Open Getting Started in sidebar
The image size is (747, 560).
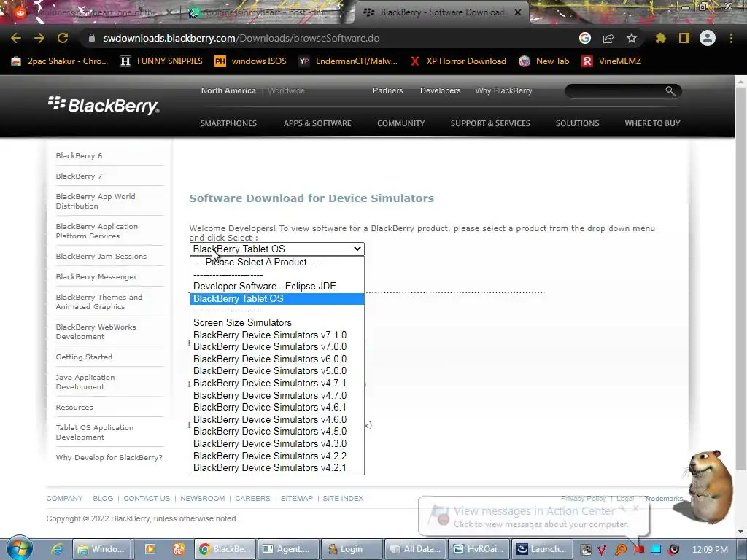coord(84,357)
